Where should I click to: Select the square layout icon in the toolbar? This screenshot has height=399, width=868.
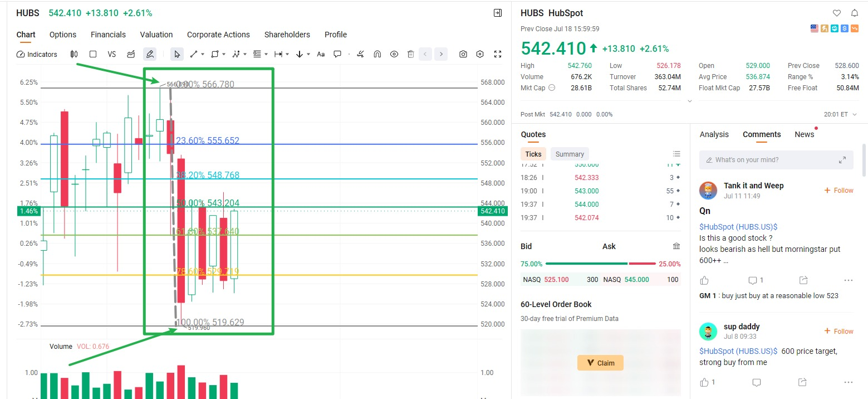click(93, 54)
